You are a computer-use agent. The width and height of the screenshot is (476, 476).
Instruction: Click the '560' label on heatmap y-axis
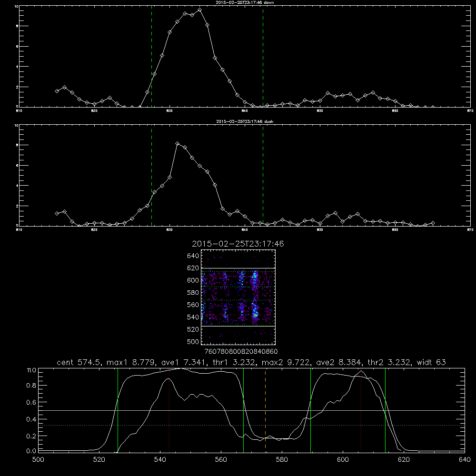pyautogui.click(x=193, y=305)
